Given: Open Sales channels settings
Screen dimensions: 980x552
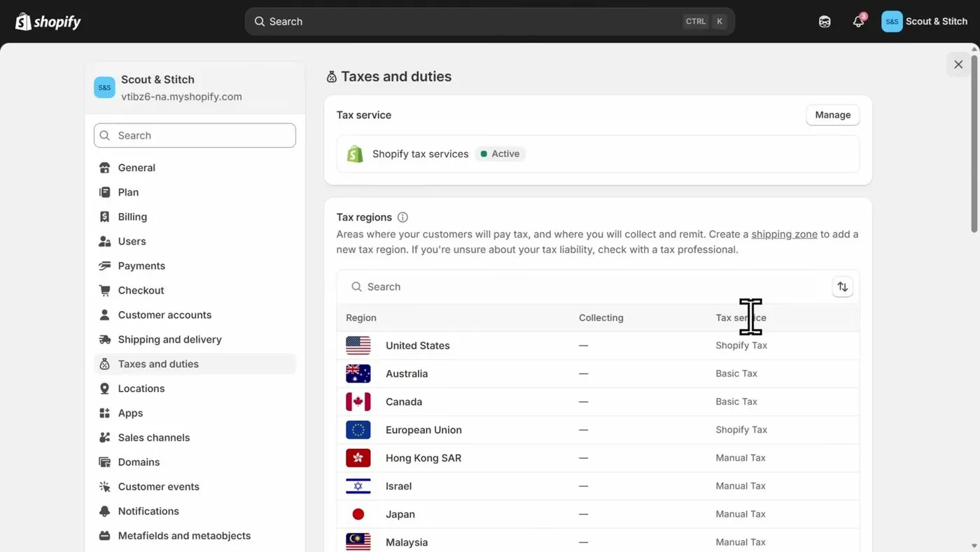Looking at the screenshot, I should point(195,437).
